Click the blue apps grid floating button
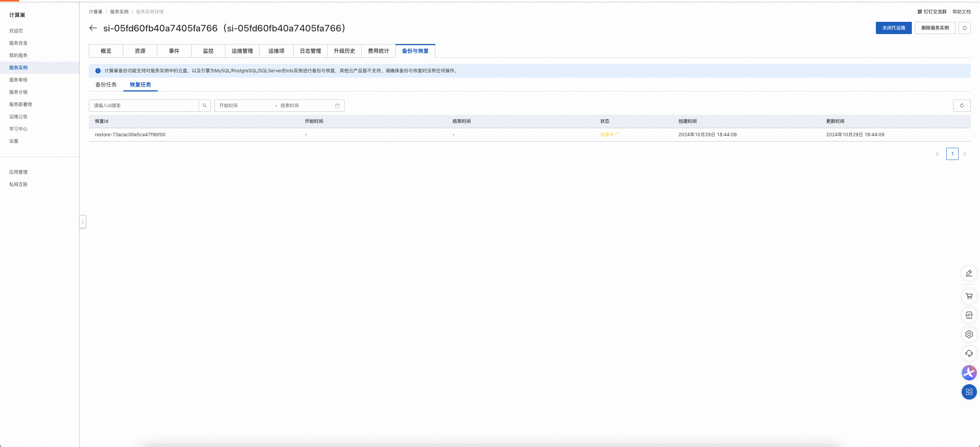The image size is (980, 447). [969, 392]
